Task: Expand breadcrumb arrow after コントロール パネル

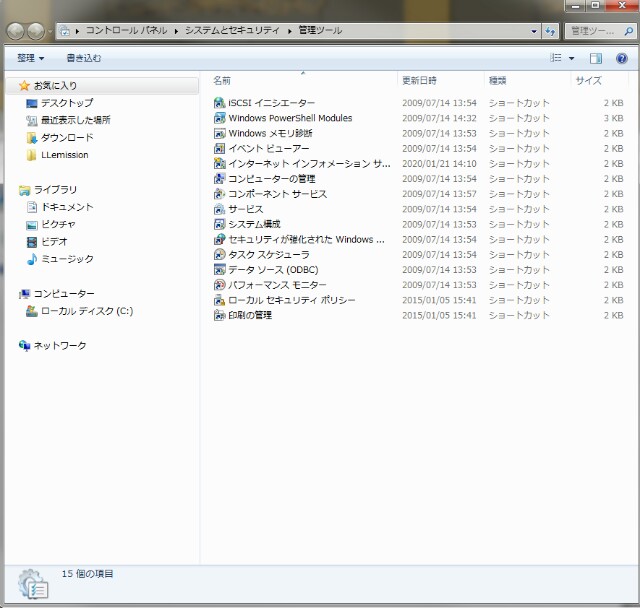Action: 176,31
